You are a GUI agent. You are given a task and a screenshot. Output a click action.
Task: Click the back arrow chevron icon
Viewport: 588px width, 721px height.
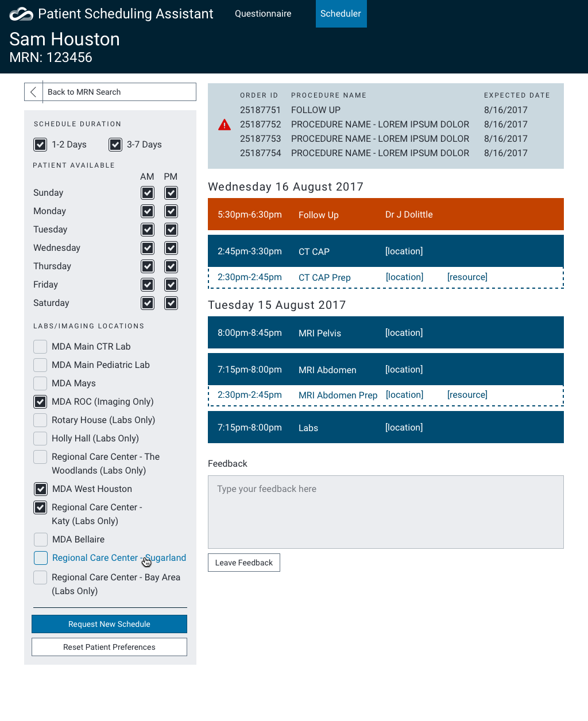(x=33, y=92)
